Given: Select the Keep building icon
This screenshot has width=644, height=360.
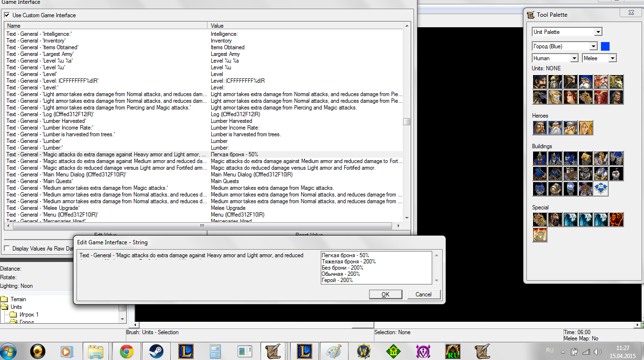Looking at the screenshot, I should tap(555, 158).
